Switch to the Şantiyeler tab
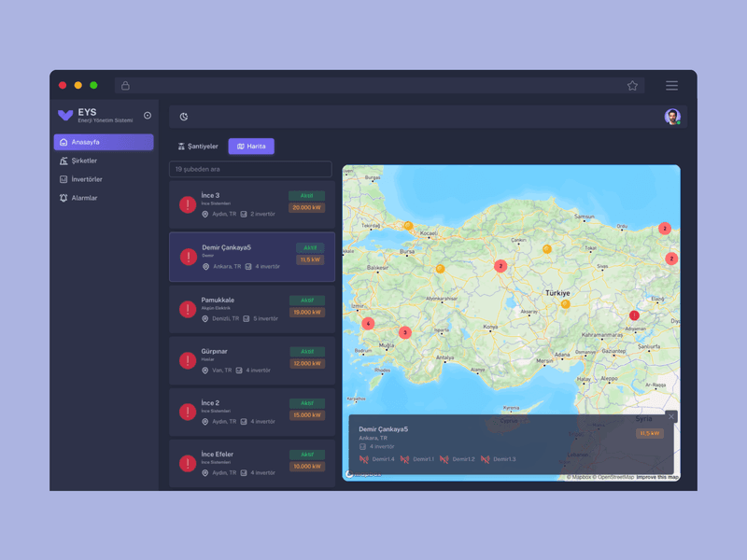747x560 pixels. pyautogui.click(x=198, y=147)
